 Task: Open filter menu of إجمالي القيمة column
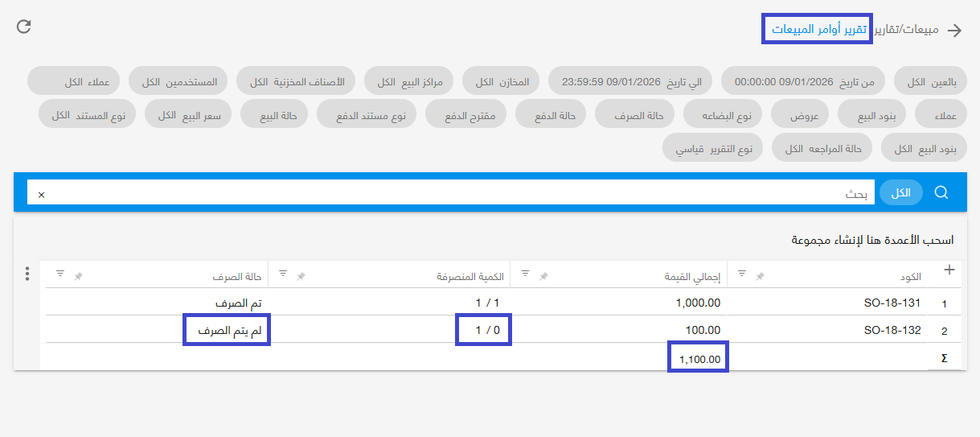(x=525, y=274)
